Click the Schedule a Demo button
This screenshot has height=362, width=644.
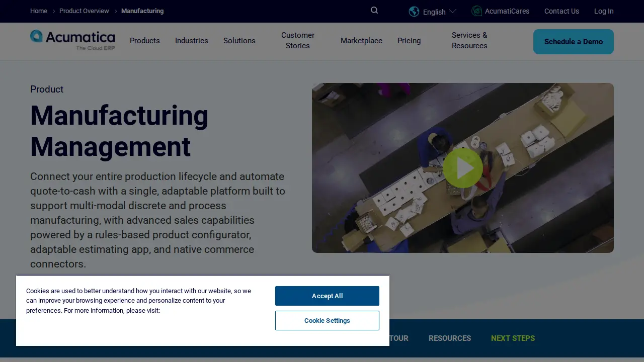pos(574,42)
